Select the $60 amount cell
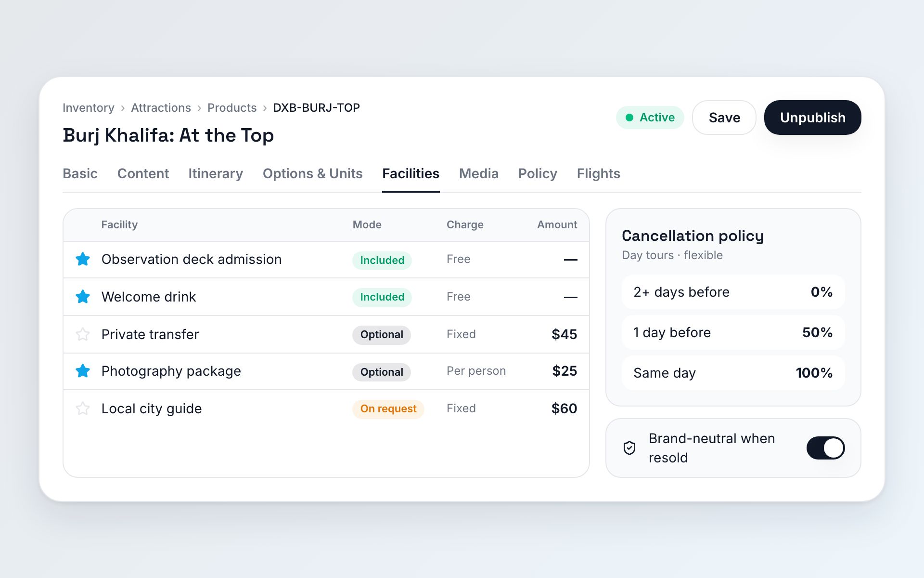This screenshot has width=924, height=578. pos(564,408)
